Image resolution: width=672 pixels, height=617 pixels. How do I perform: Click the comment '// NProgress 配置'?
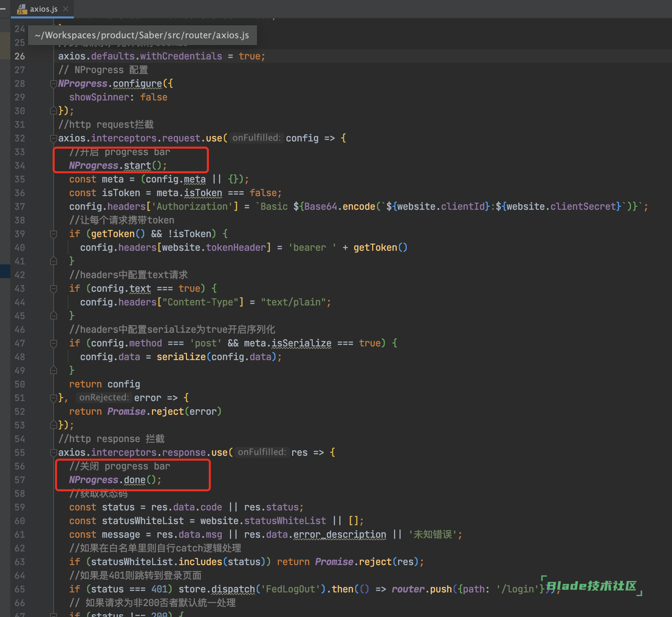[x=103, y=70]
